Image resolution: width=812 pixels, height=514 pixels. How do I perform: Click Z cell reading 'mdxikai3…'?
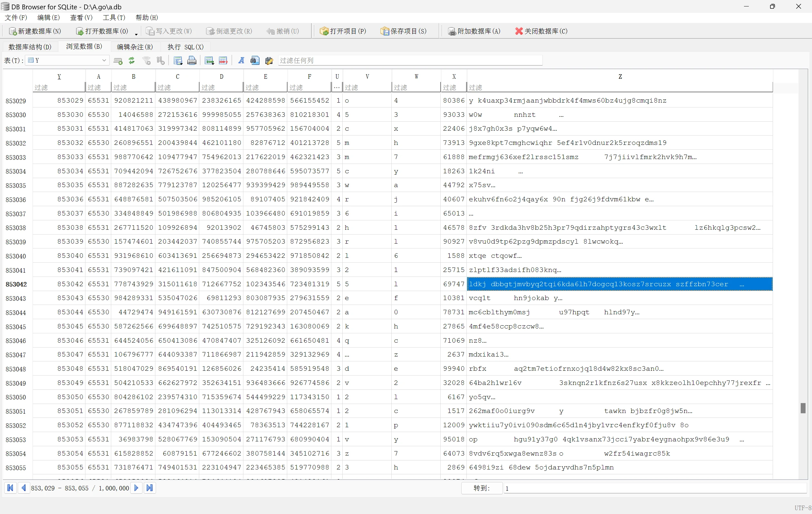pos(620,354)
